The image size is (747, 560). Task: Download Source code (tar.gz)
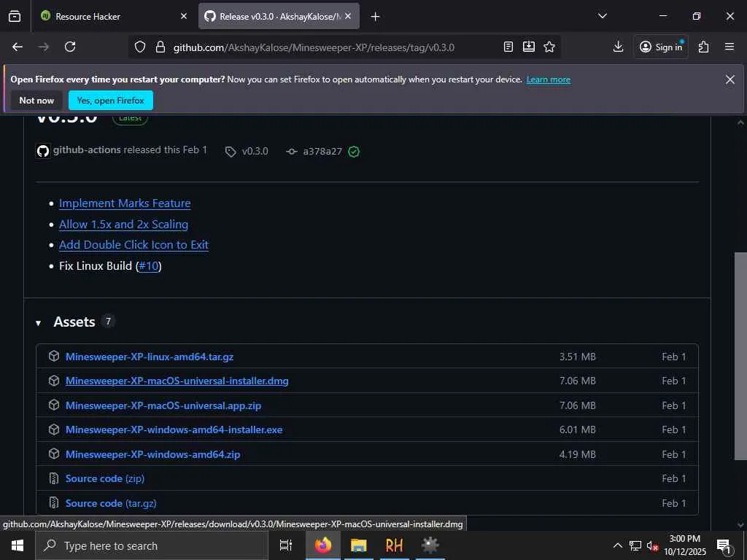(x=111, y=503)
